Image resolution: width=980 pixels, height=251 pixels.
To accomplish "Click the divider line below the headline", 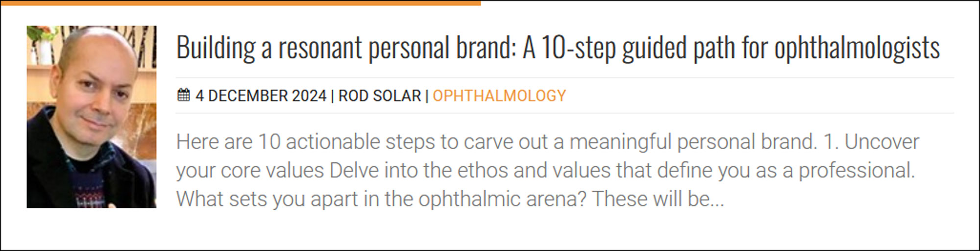I will click(x=564, y=77).
